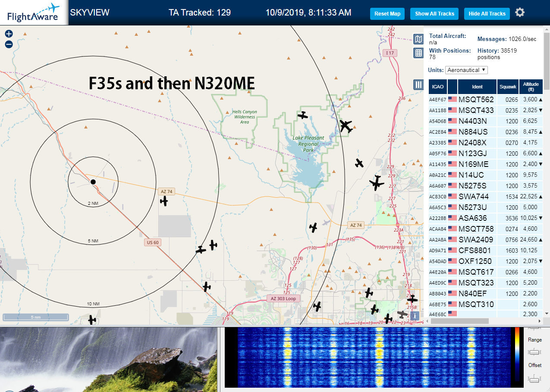Select small aircraft above Lake Pleasant Regional Park
Viewport: 550px width, 392px height.
303,115
